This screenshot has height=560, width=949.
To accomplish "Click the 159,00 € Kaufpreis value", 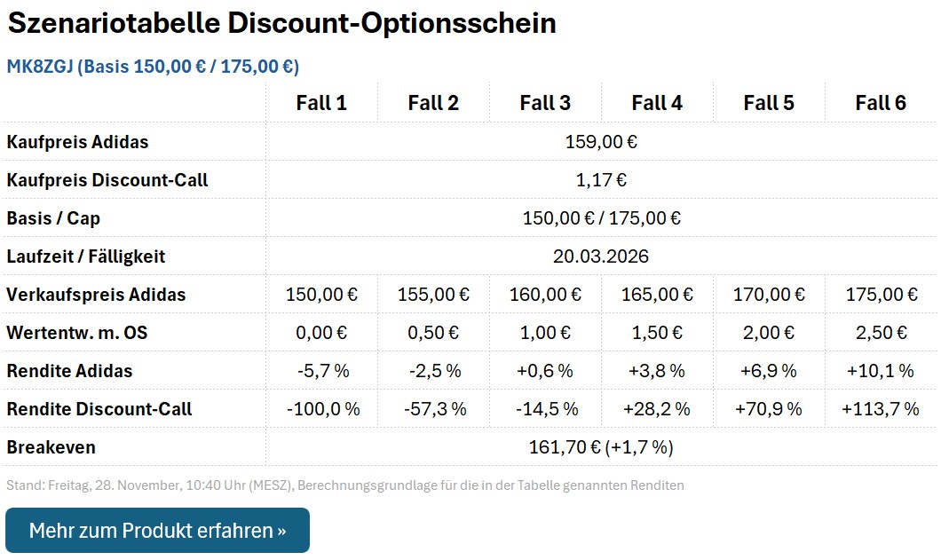I will pyautogui.click(x=601, y=141).
